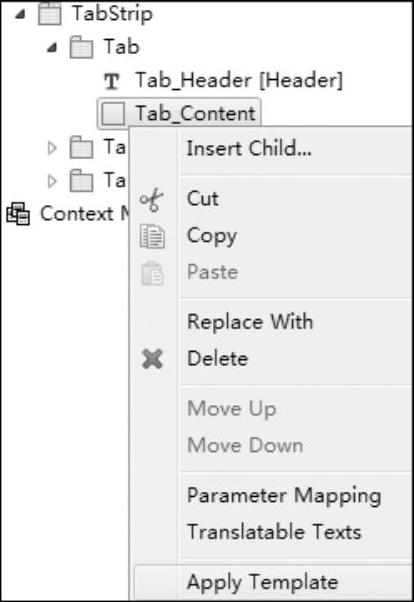Collapse the TabStrip tree node
The image size is (414, 602).
tap(20, 14)
